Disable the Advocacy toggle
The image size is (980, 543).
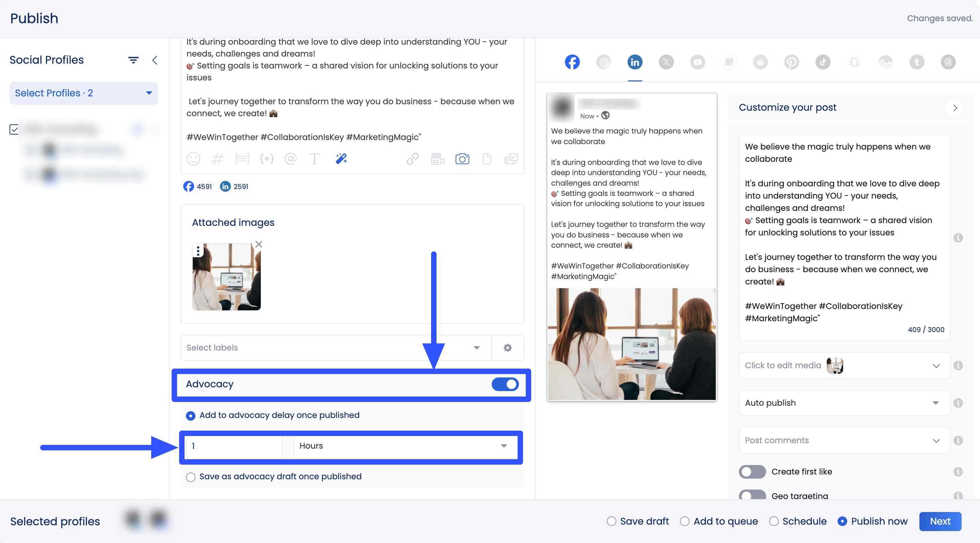click(x=505, y=384)
